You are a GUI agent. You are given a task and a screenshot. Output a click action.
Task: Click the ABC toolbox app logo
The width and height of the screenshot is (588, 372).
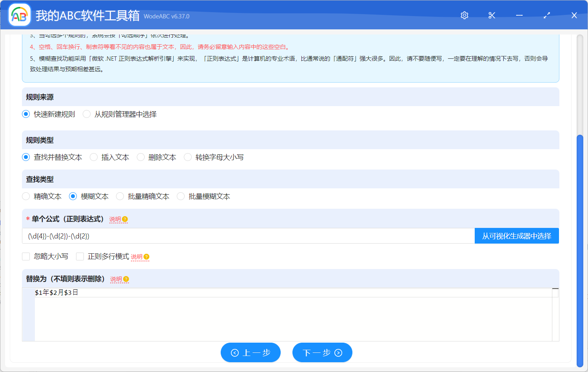tap(19, 15)
